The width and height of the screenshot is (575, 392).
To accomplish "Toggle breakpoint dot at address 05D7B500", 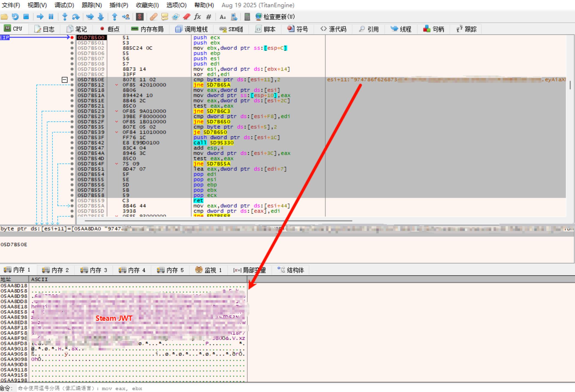I will [72, 38].
